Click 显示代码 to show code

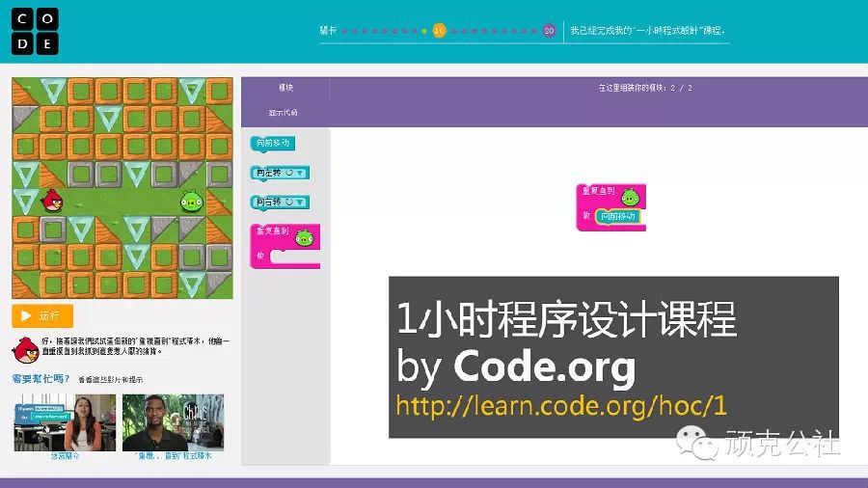coord(283,112)
